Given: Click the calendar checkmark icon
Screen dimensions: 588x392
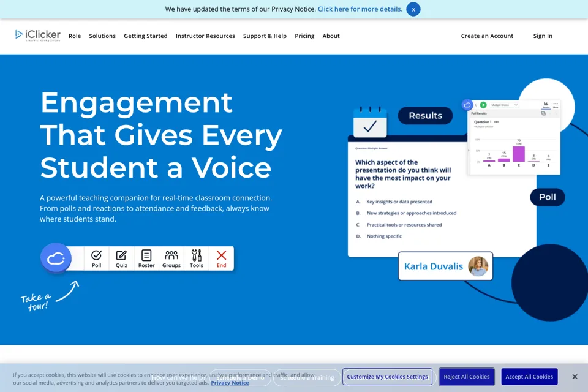Looking at the screenshot, I should [x=370, y=123].
